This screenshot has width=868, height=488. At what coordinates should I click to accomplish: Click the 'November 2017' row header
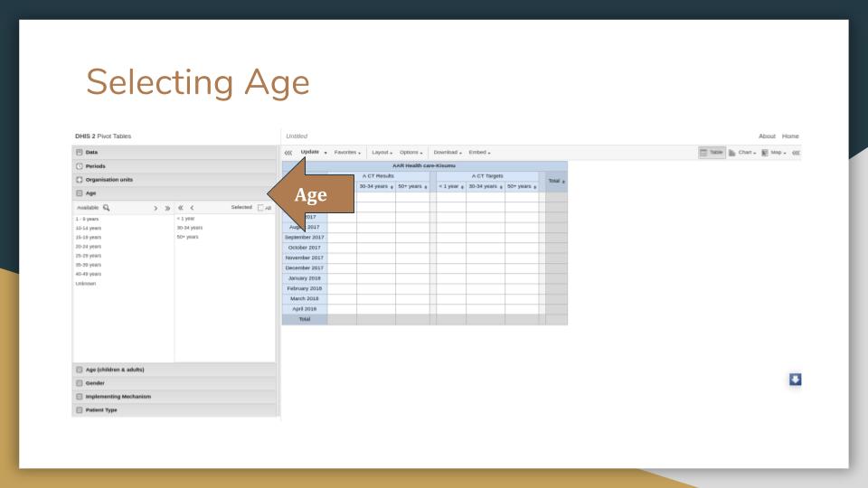305,258
